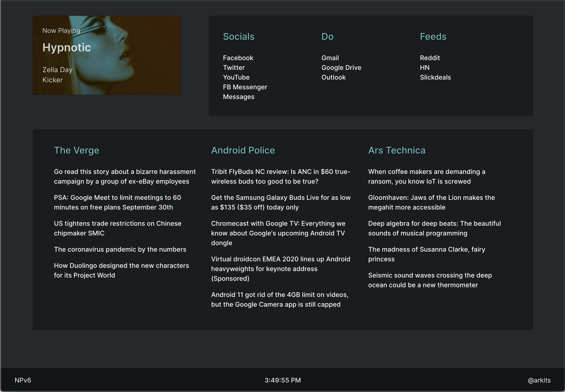
Task: Open Gmail under the Do section
Action: (x=330, y=58)
